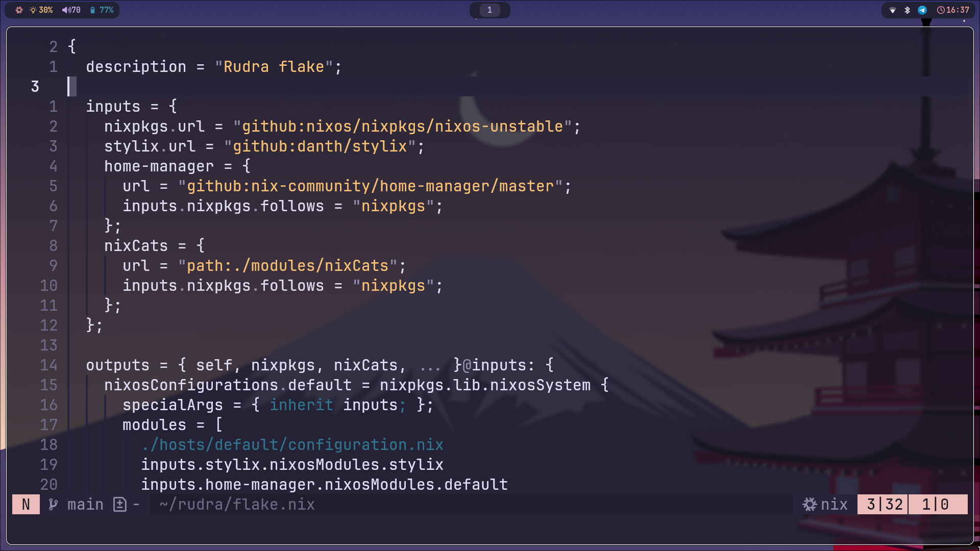This screenshot has height=551, width=980.
Task: Click the volume 70 indicator
Action: pos(71,10)
